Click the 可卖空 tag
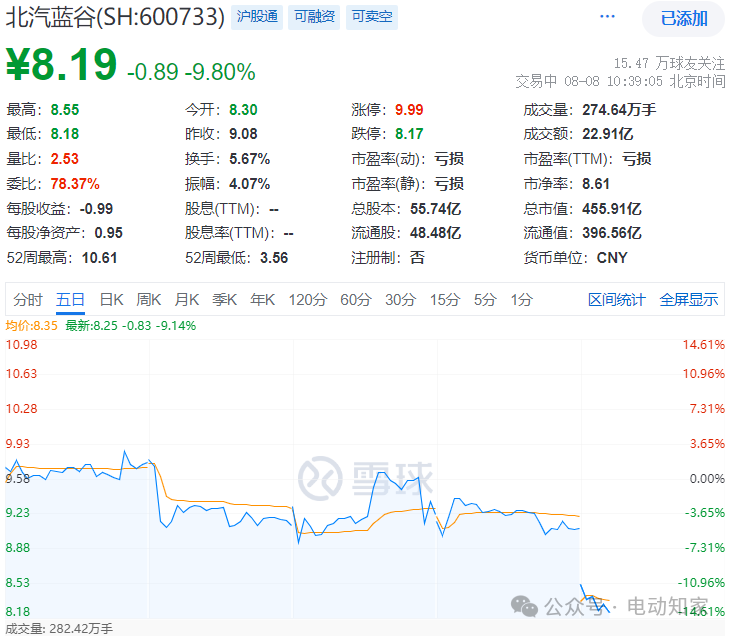Screen dimensions: 732x636 (372, 17)
